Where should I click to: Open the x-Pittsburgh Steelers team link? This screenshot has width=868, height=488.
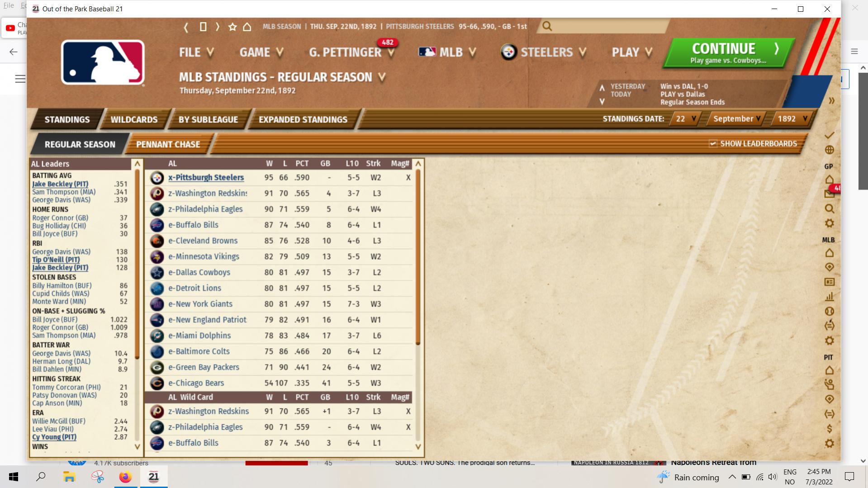pos(206,178)
